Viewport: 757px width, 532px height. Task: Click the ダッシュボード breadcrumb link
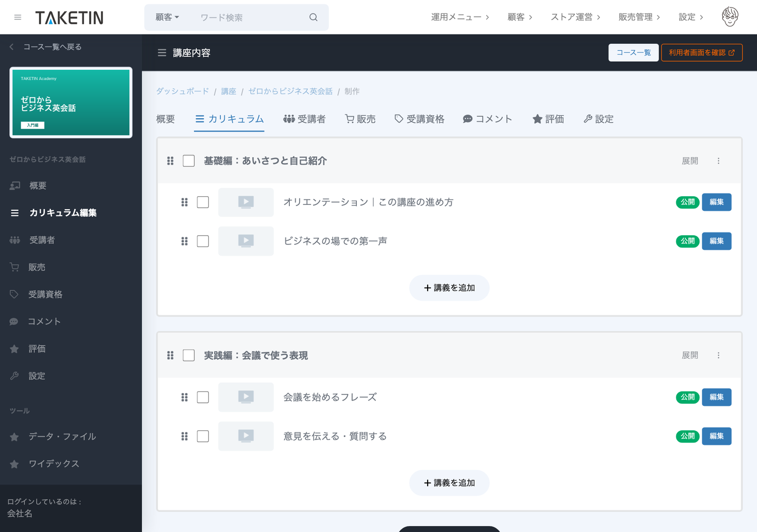click(x=182, y=91)
